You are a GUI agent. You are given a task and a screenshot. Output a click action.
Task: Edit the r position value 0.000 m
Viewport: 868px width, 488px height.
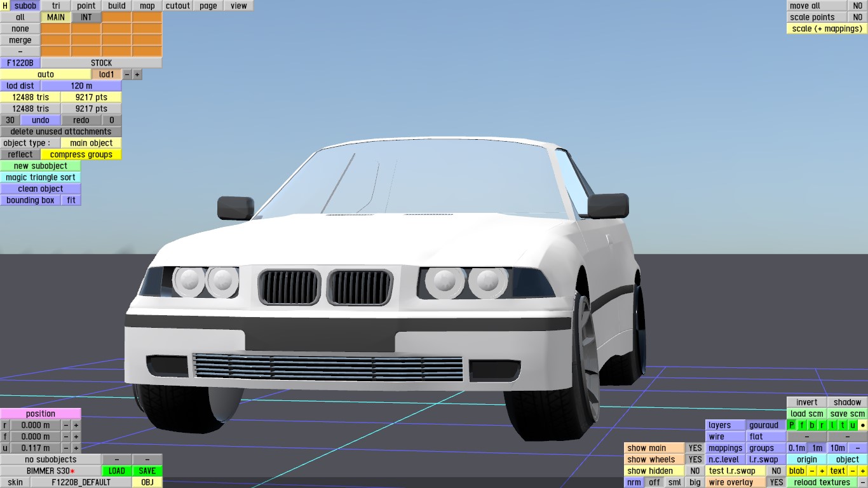[36, 425]
